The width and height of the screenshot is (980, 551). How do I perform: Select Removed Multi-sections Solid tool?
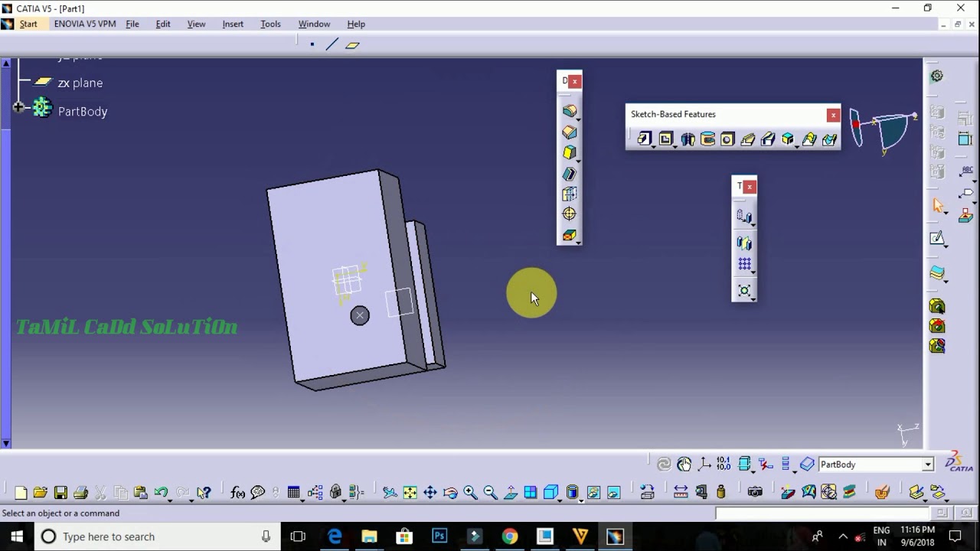click(830, 139)
